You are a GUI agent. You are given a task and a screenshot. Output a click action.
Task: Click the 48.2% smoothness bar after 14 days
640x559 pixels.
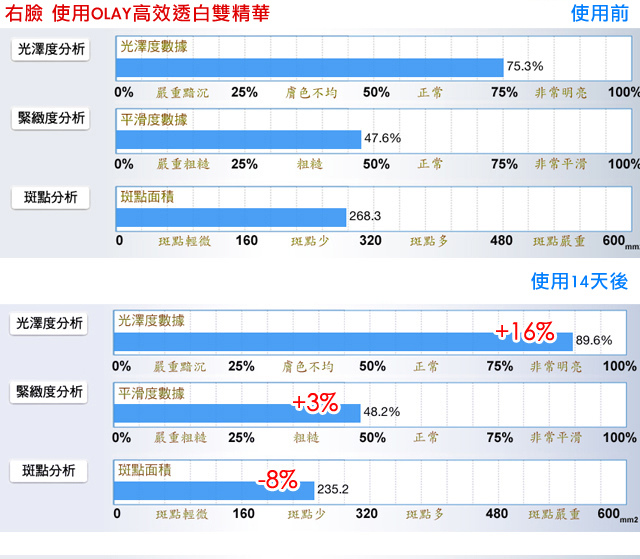point(237,413)
